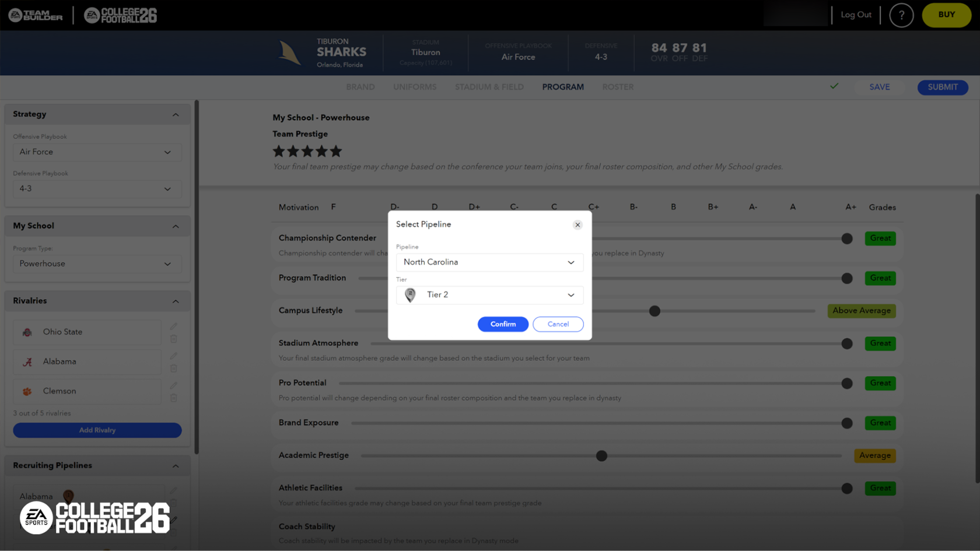Confirm the selected pipeline
Viewport: 980px width, 551px height.
[x=503, y=324]
